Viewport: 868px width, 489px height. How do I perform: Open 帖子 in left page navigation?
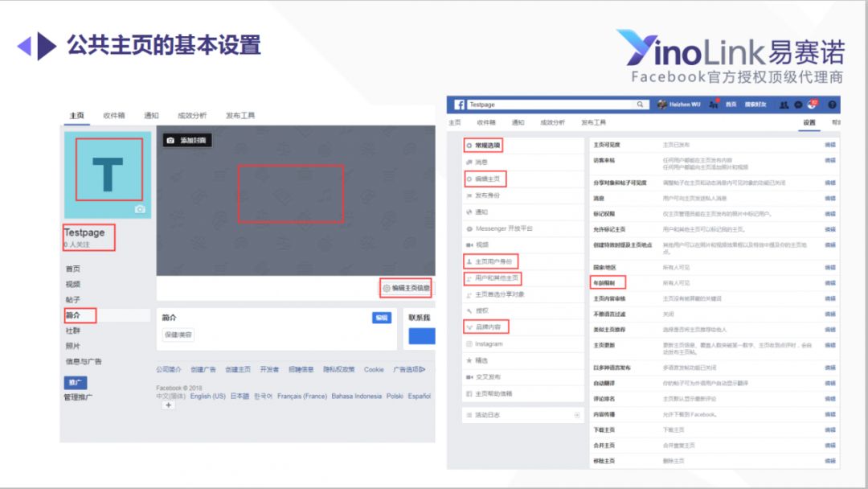click(72, 300)
